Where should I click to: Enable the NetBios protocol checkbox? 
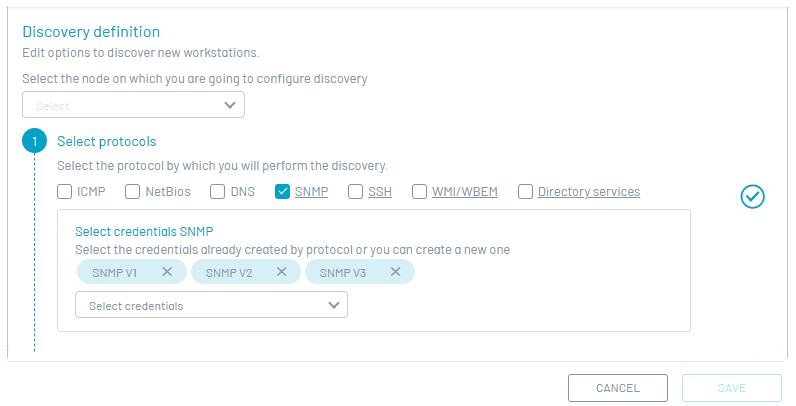tap(132, 191)
